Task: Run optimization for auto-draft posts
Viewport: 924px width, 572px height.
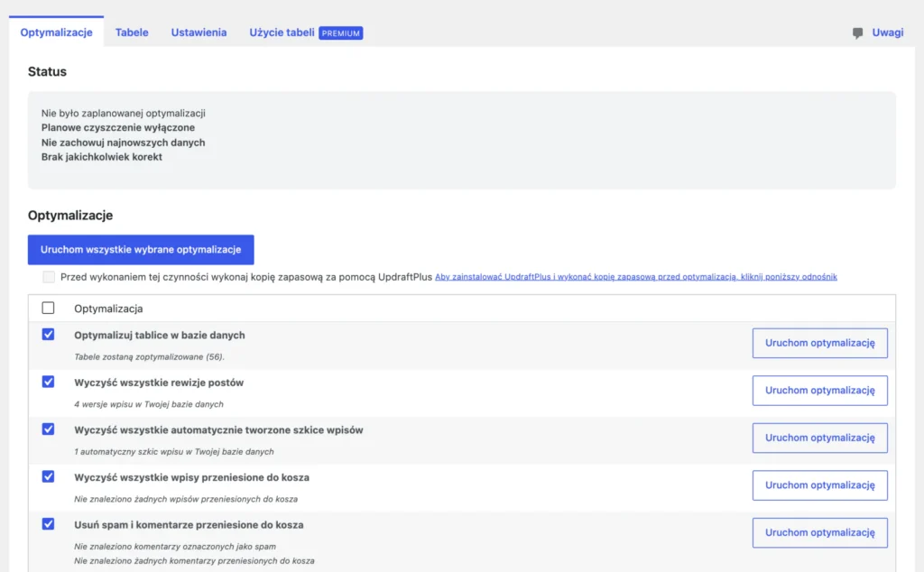Action: (x=819, y=438)
